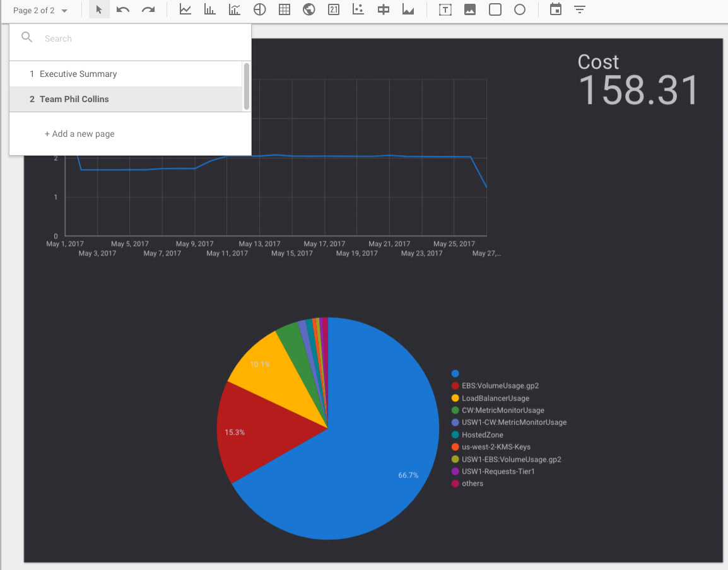Insert a combo chart
This screenshot has height=570, width=728.
[x=235, y=10]
